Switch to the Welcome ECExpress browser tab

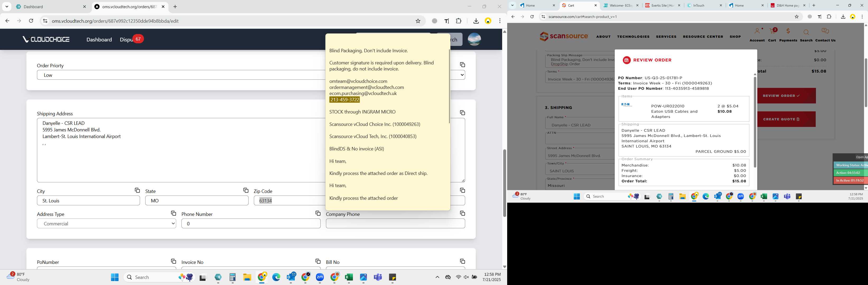pos(621,5)
